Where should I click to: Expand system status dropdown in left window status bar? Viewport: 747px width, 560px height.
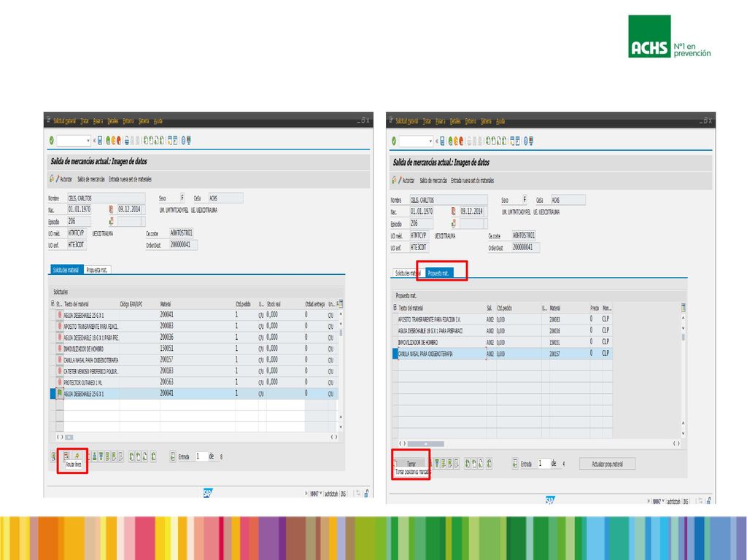(x=321, y=494)
